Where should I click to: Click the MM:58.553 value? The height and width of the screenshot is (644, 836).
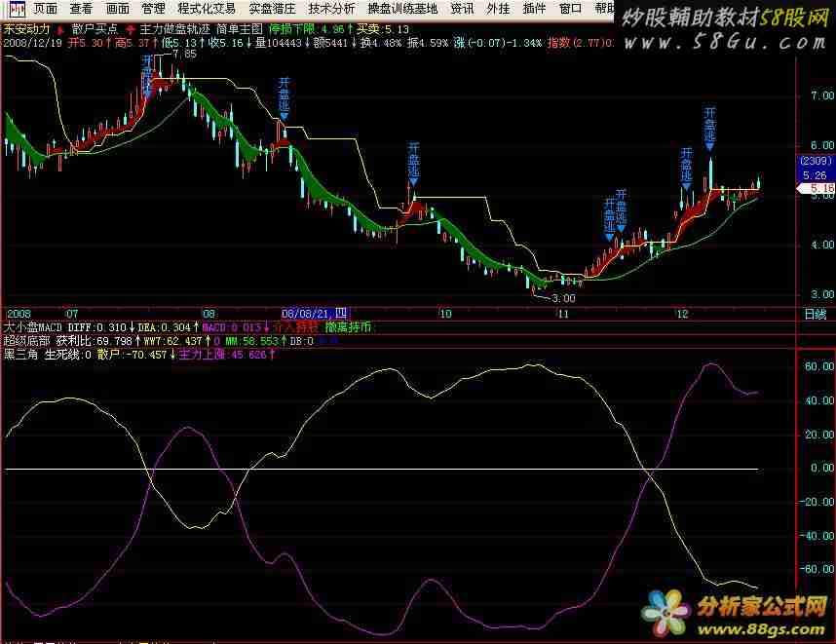click(251, 341)
